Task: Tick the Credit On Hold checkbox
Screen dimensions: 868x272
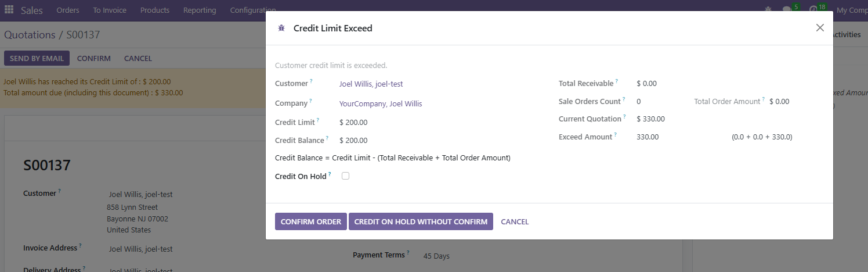Action: coord(346,176)
